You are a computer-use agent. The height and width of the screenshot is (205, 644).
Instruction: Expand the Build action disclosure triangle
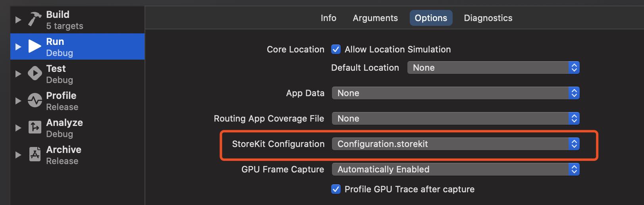[18, 19]
